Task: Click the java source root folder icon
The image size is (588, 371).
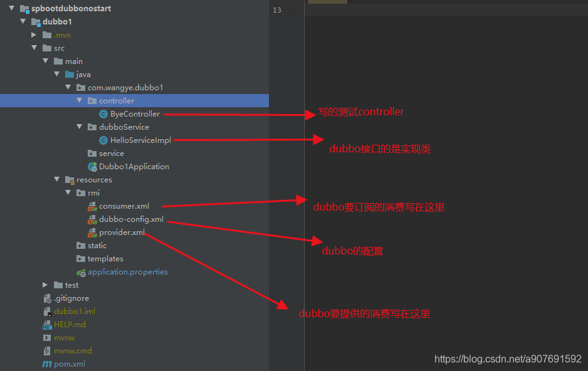Action: (x=70, y=74)
